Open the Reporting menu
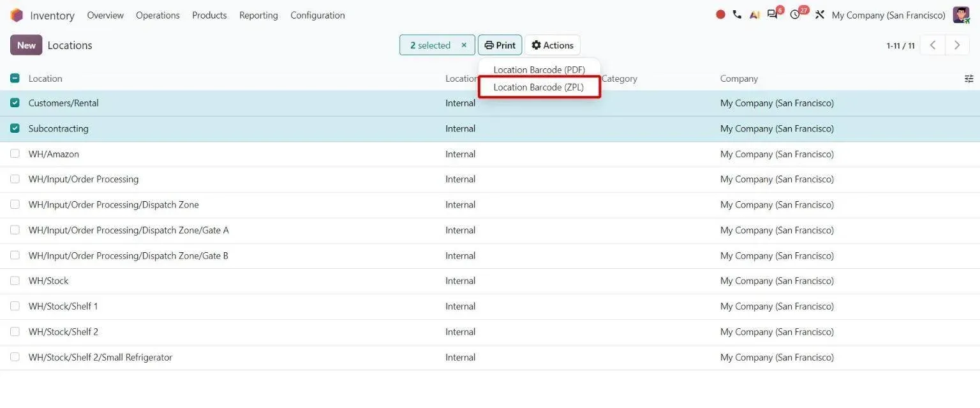This screenshot has width=980, height=408. pyautogui.click(x=258, y=15)
